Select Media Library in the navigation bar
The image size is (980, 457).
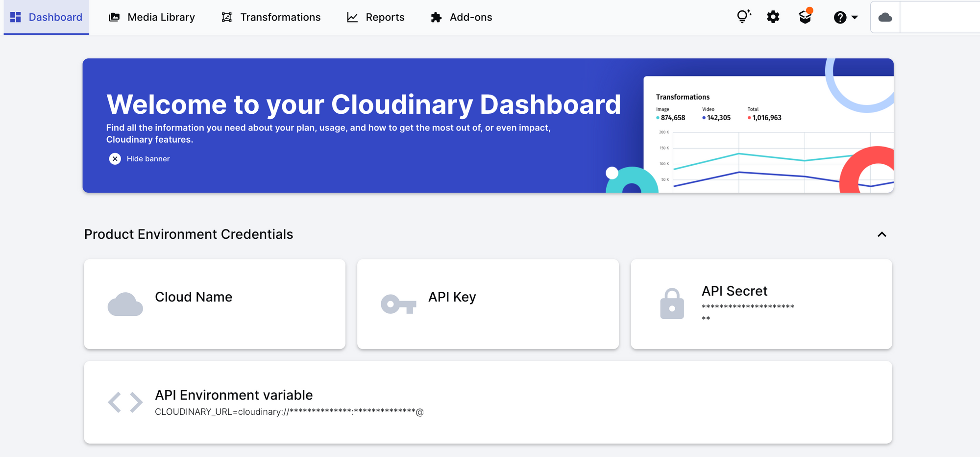[x=161, y=17]
